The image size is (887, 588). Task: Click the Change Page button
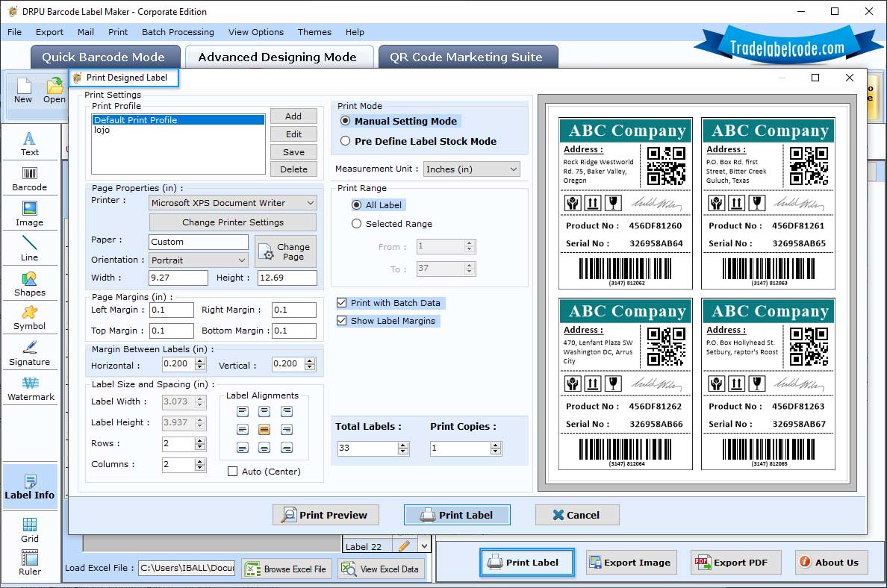coord(286,251)
